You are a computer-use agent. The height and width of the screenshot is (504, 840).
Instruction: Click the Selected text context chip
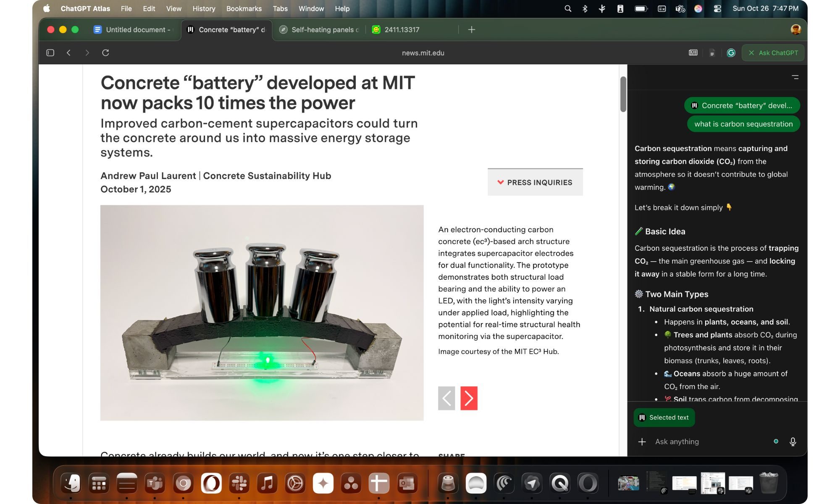tap(664, 417)
